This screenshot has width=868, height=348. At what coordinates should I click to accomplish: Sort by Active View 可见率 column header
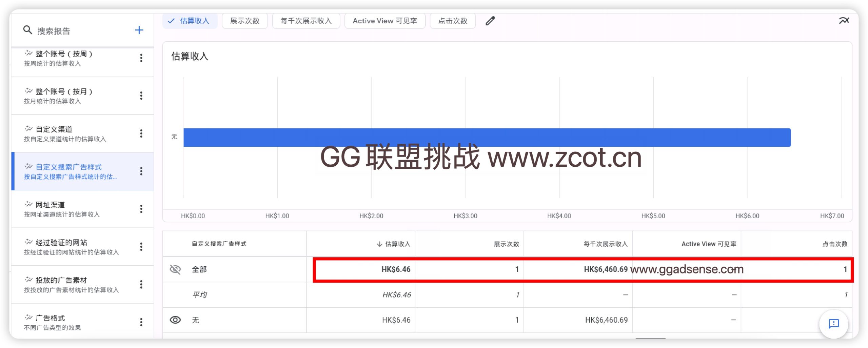[709, 244]
